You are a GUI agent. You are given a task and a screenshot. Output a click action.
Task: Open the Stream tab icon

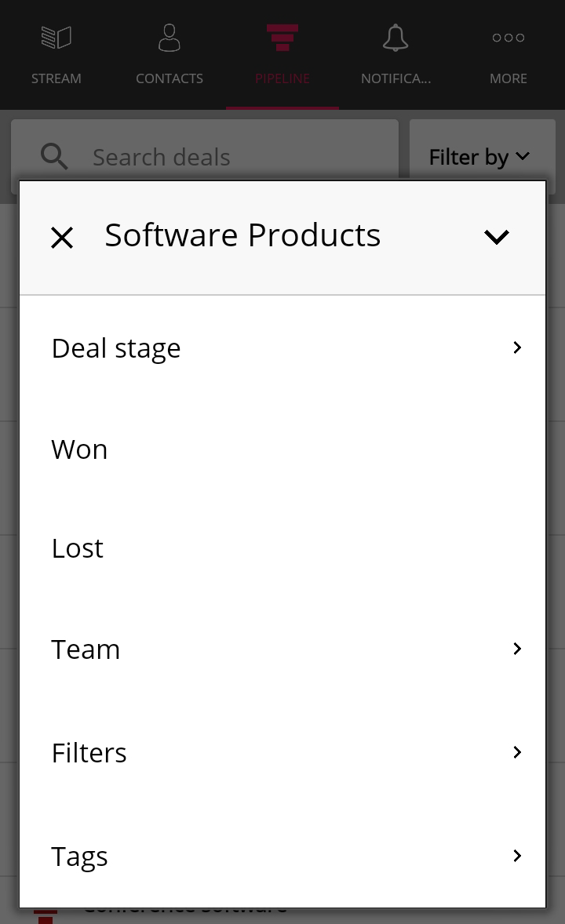(56, 38)
